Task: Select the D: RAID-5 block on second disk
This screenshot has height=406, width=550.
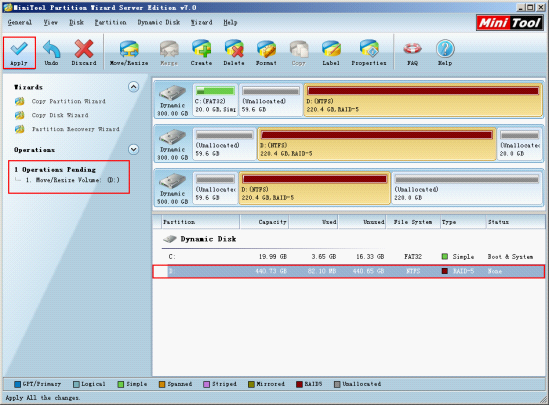Action: tap(377, 144)
